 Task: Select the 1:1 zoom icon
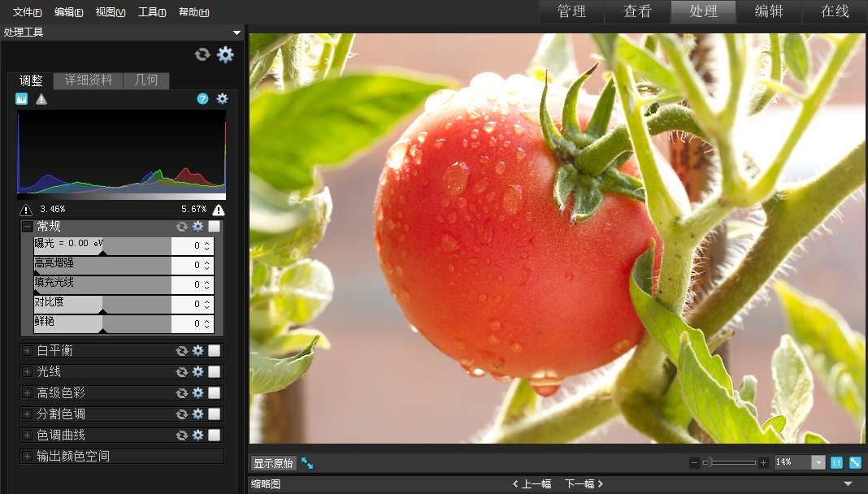pyautogui.click(x=835, y=461)
